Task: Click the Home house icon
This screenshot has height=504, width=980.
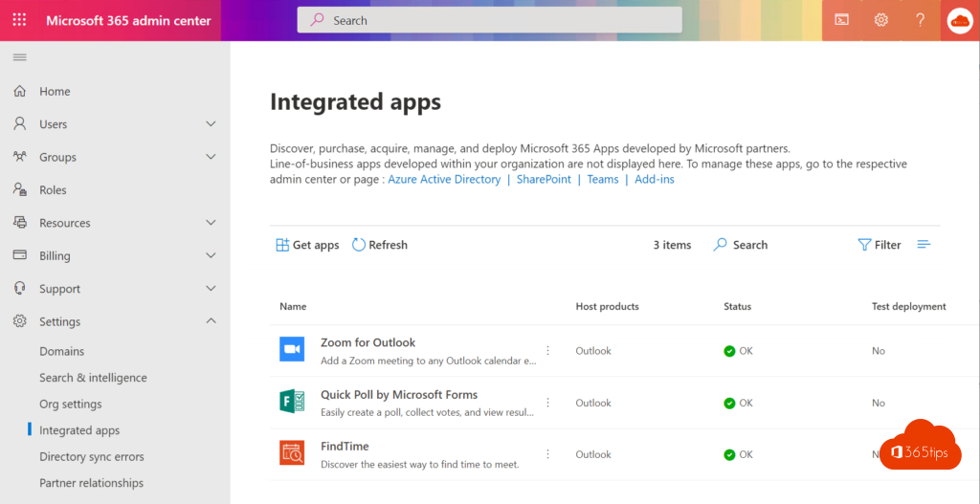Action: click(x=20, y=91)
